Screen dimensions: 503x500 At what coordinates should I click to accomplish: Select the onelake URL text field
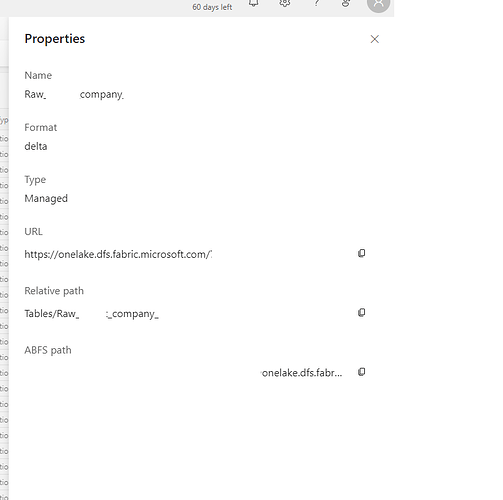pyautogui.click(x=118, y=254)
